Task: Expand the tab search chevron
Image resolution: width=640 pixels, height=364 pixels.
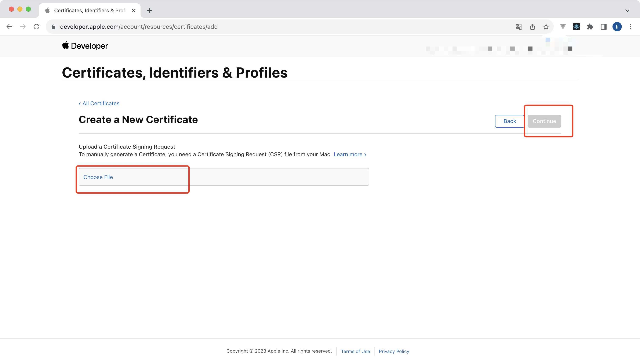Action: 627,11
